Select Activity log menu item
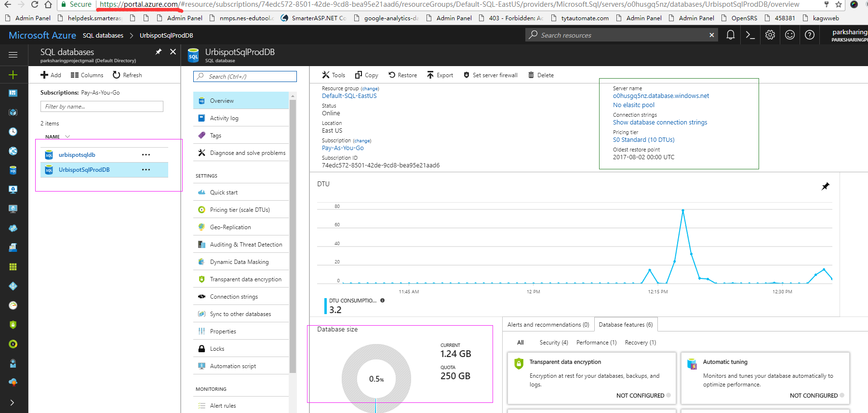Screen dimensions: 868x413 click(x=224, y=118)
